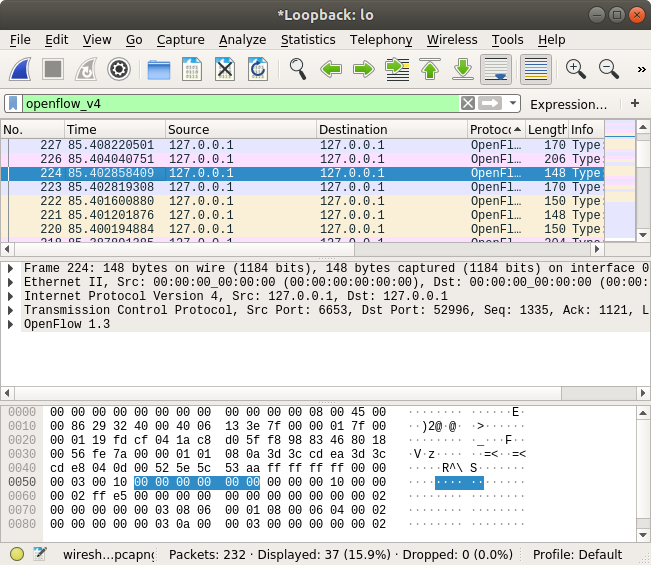The height and width of the screenshot is (565, 651).
Task: Open the Capture menu
Action: point(181,39)
